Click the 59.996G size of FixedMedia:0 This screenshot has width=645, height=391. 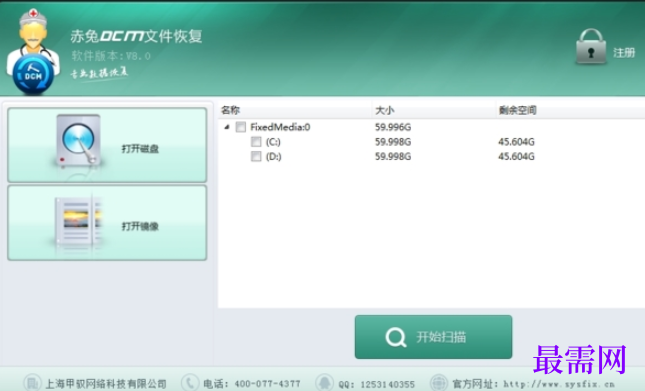pyautogui.click(x=393, y=127)
